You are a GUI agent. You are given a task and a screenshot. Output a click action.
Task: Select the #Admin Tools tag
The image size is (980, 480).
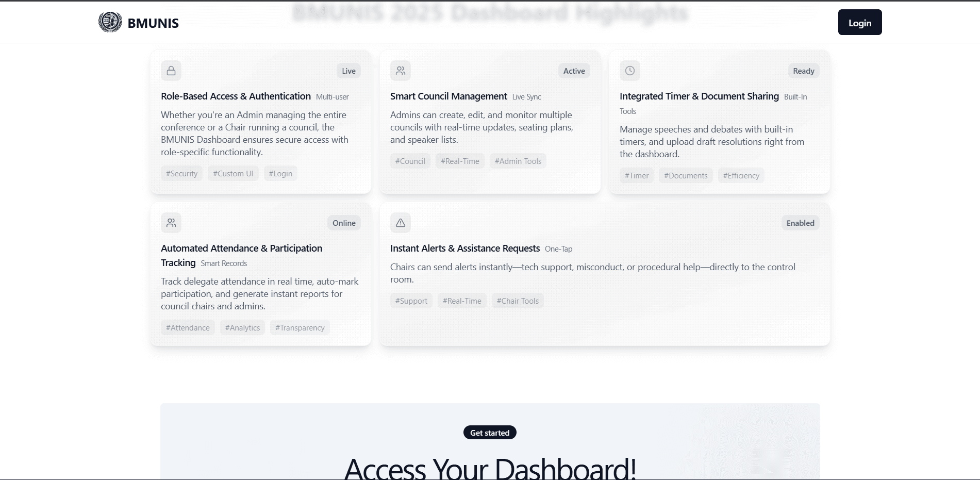click(x=518, y=161)
